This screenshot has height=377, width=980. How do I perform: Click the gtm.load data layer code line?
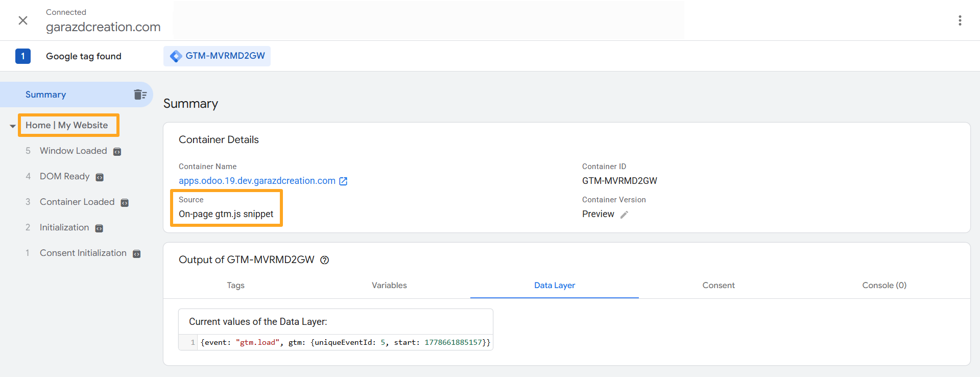pos(345,342)
